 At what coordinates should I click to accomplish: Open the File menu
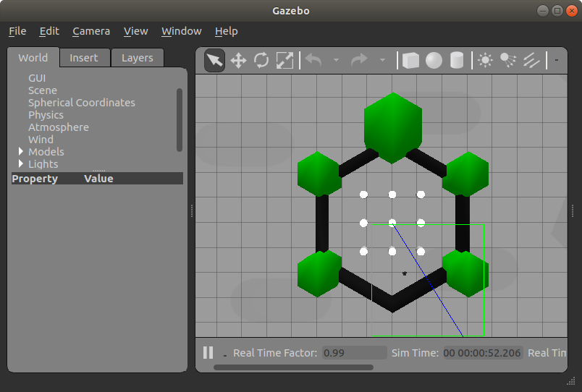17,31
